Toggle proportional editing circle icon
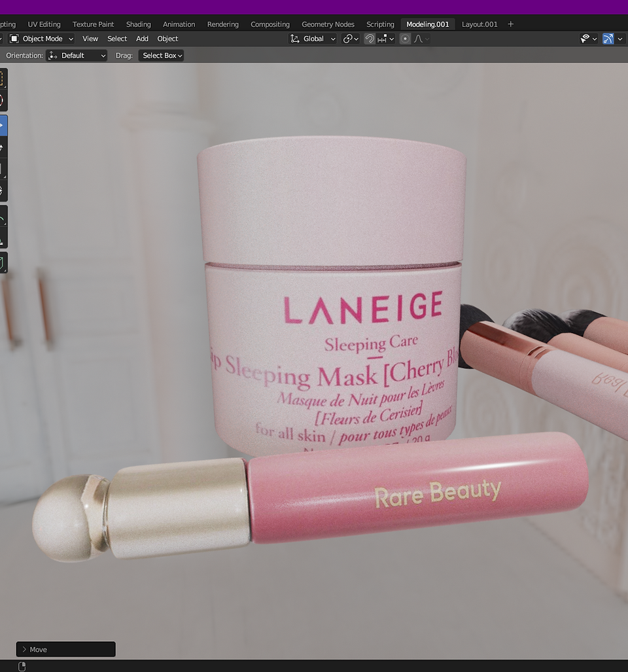628x672 pixels. pos(405,39)
